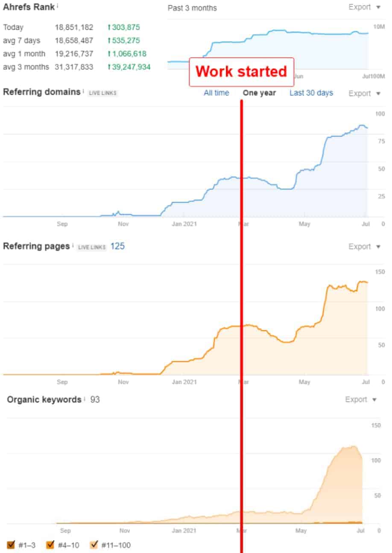Toggle the #4–10 positions checkbox
Image resolution: width=392 pixels, height=553 pixels.
(x=50, y=545)
